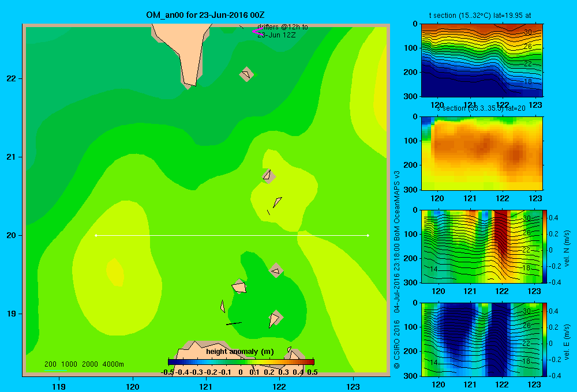Click the small island east of Taiwan near 22N

246,74
